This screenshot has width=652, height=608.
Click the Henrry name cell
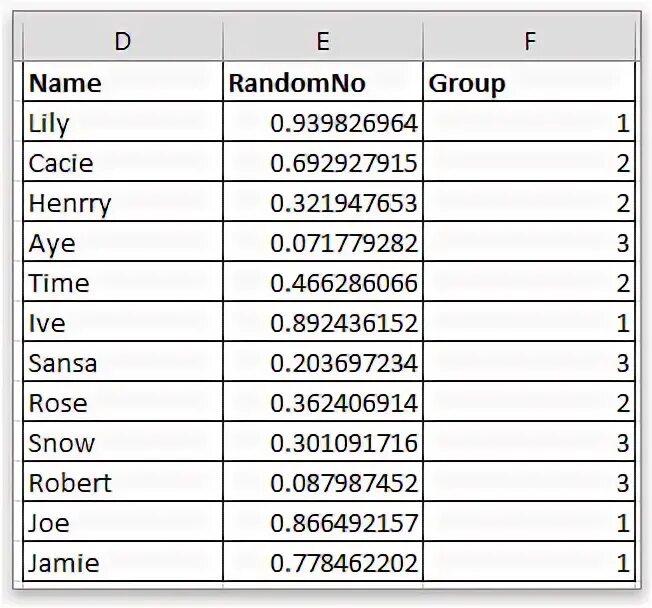(x=122, y=203)
